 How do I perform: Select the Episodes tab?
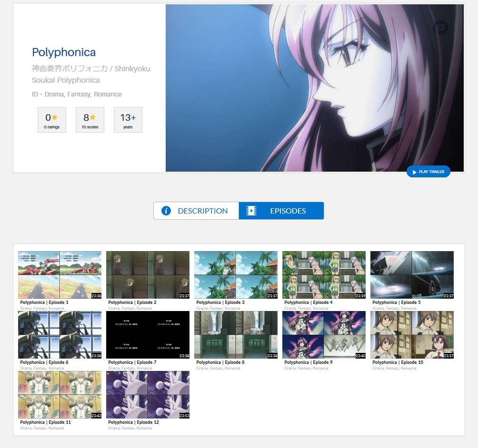(x=281, y=211)
